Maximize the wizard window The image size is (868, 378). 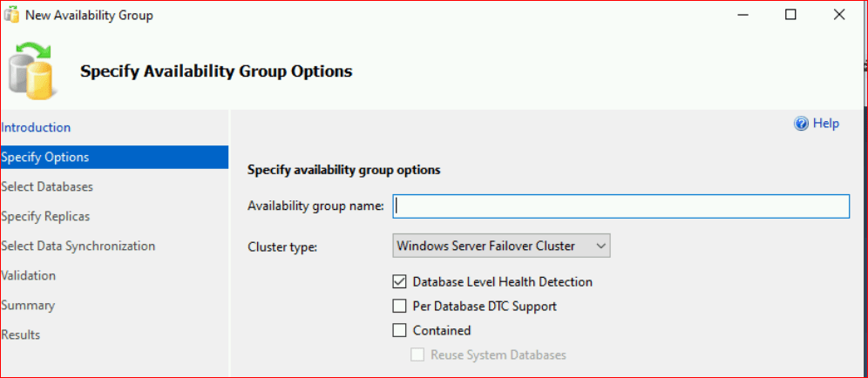[790, 15]
